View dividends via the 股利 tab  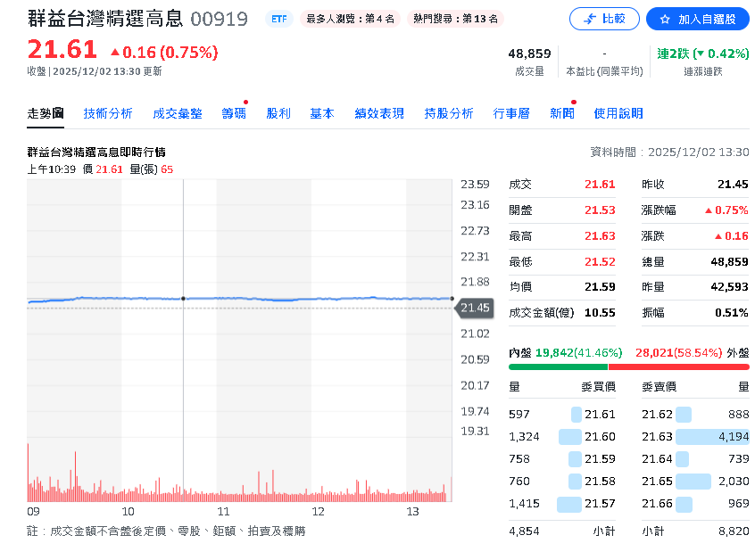click(x=278, y=113)
